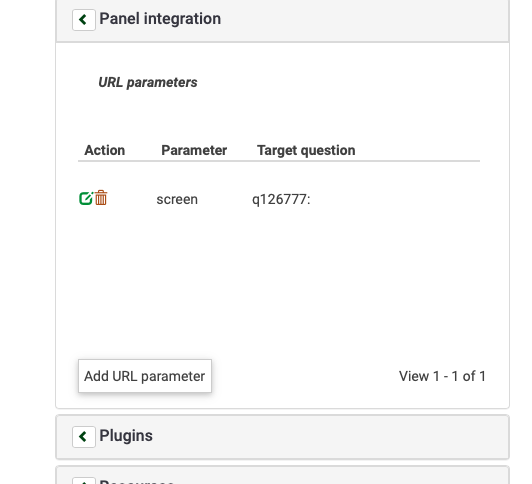Edit the screen URL parameter
This screenshot has width=532, height=484.
86,198
